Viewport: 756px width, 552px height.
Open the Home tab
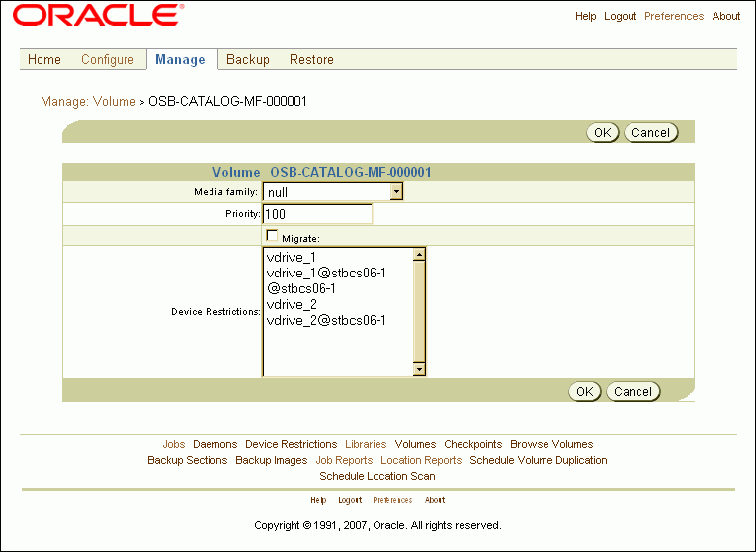(x=44, y=59)
